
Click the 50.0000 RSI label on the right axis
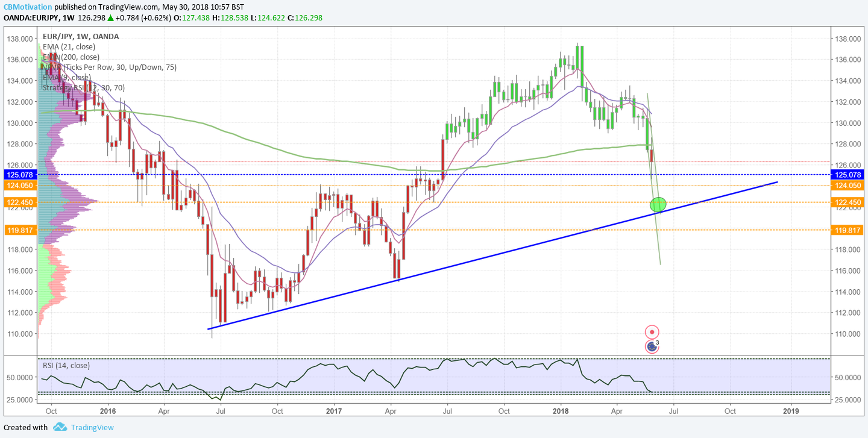[x=848, y=377]
